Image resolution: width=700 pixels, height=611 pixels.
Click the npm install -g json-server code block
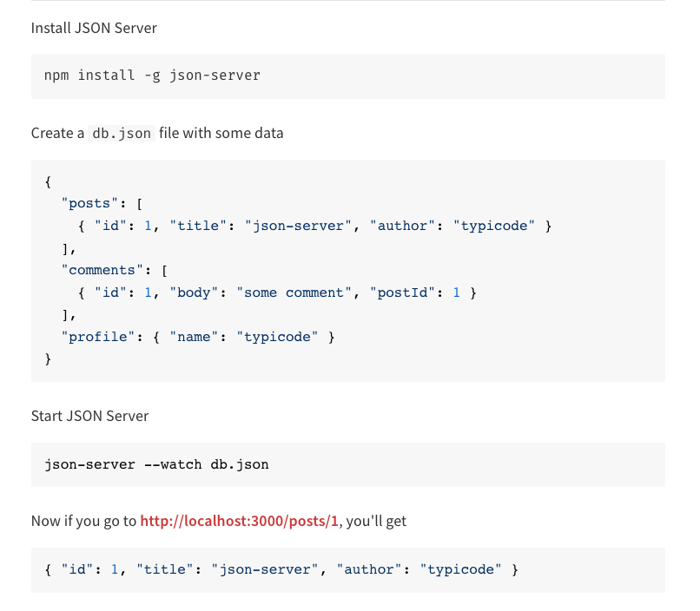[152, 76]
